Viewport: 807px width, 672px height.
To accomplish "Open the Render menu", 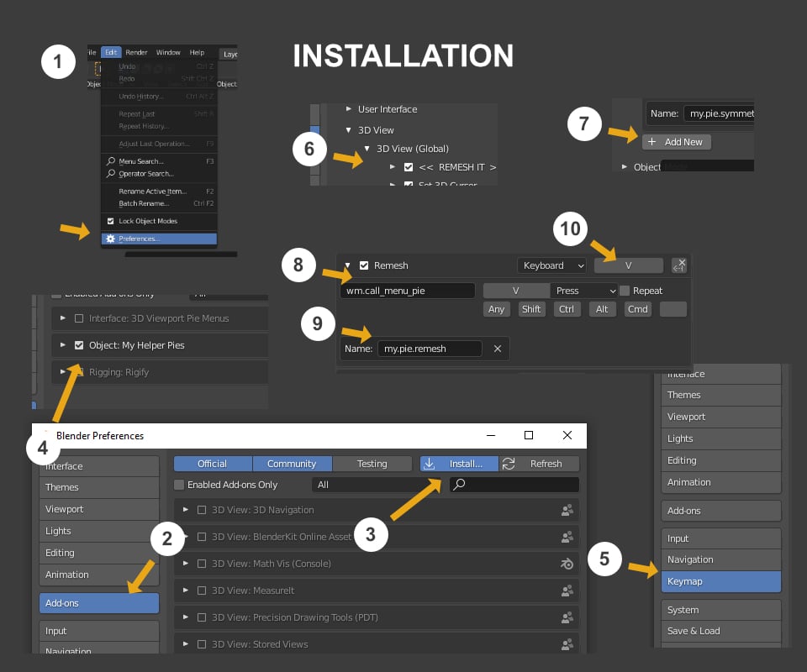I will coord(136,52).
